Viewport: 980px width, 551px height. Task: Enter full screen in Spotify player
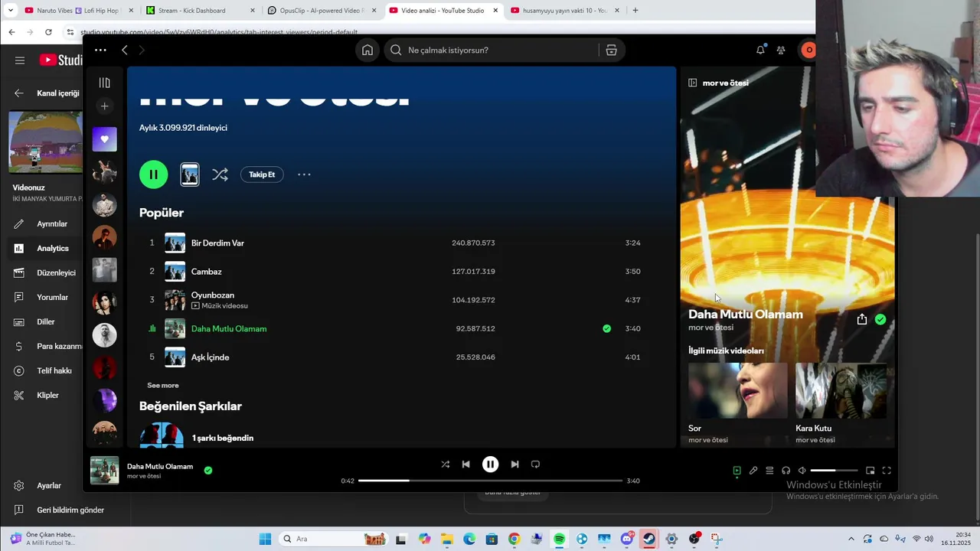point(887,471)
